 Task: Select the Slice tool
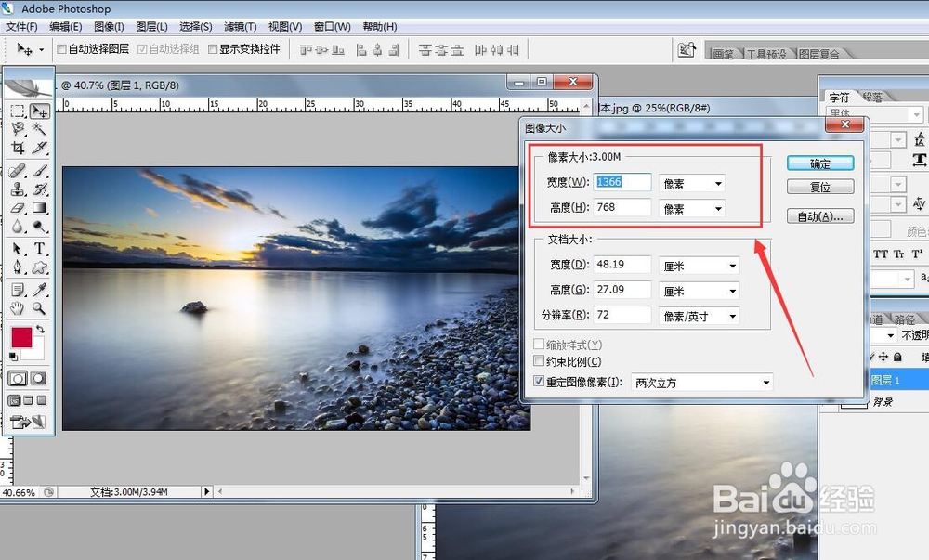click(39, 148)
